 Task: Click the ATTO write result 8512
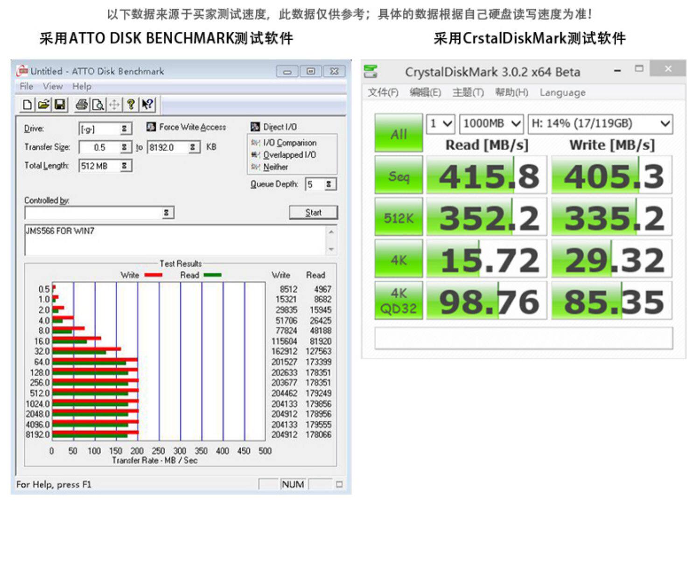pos(288,289)
